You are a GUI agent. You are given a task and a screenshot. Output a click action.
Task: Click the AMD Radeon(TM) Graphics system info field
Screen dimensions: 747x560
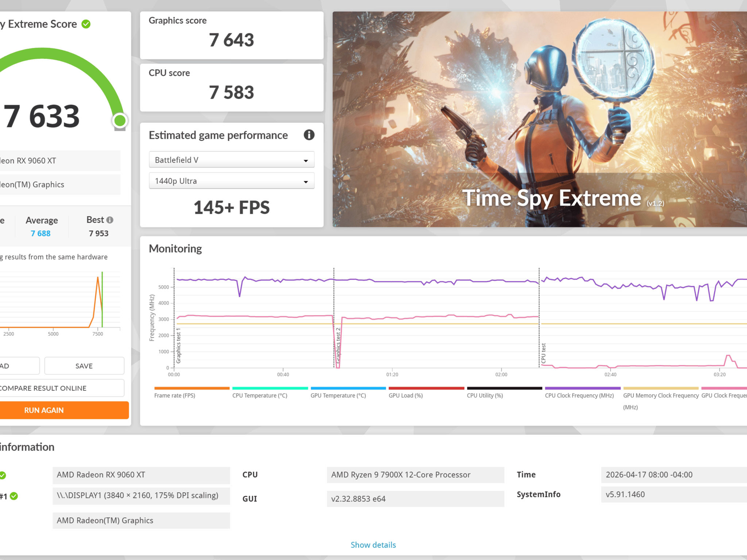[x=141, y=520]
